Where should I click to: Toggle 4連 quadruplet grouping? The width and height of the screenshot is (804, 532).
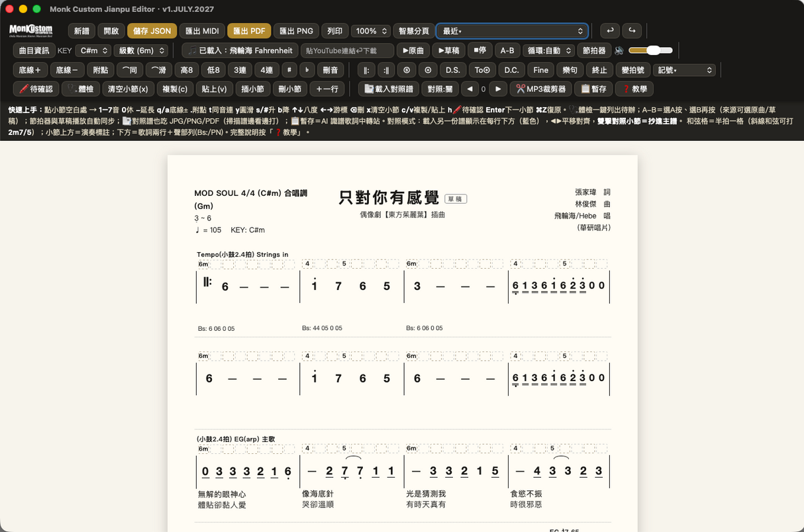pos(266,69)
